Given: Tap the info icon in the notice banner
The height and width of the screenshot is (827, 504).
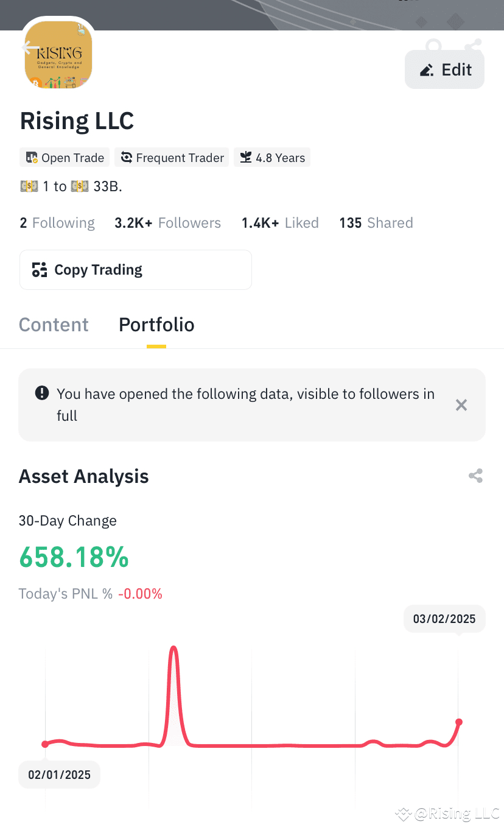Looking at the screenshot, I should (42, 393).
